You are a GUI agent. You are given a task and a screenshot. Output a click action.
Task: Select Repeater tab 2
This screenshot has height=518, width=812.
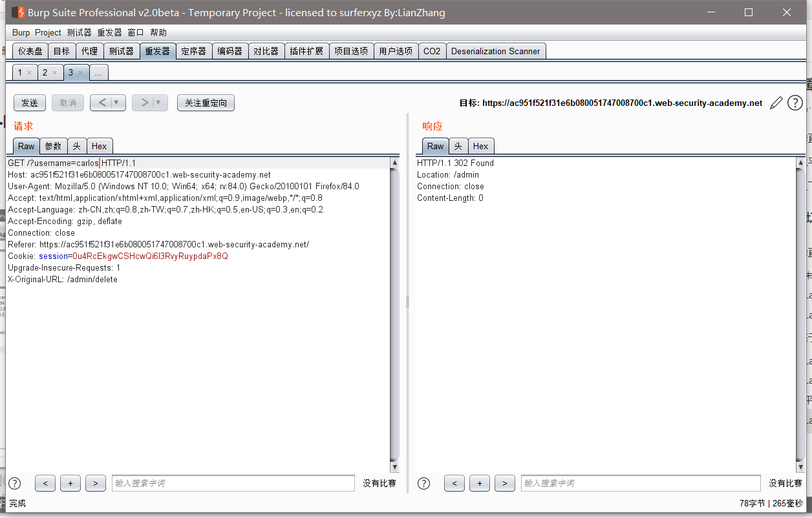(x=47, y=72)
